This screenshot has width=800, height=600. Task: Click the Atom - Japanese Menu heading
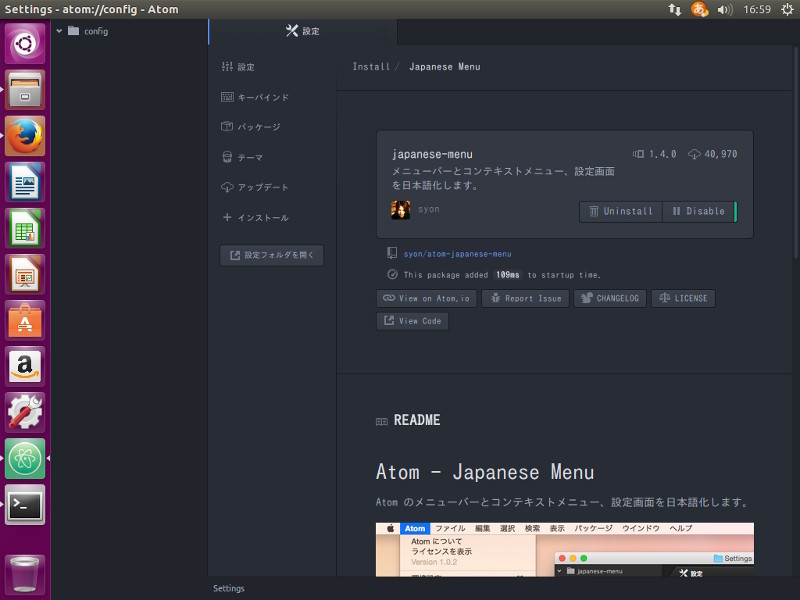tap(485, 472)
